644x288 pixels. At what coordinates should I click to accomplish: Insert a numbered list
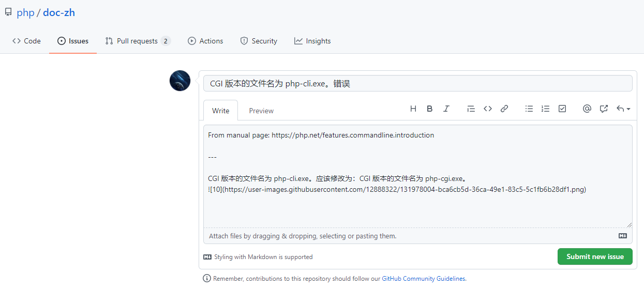point(545,109)
